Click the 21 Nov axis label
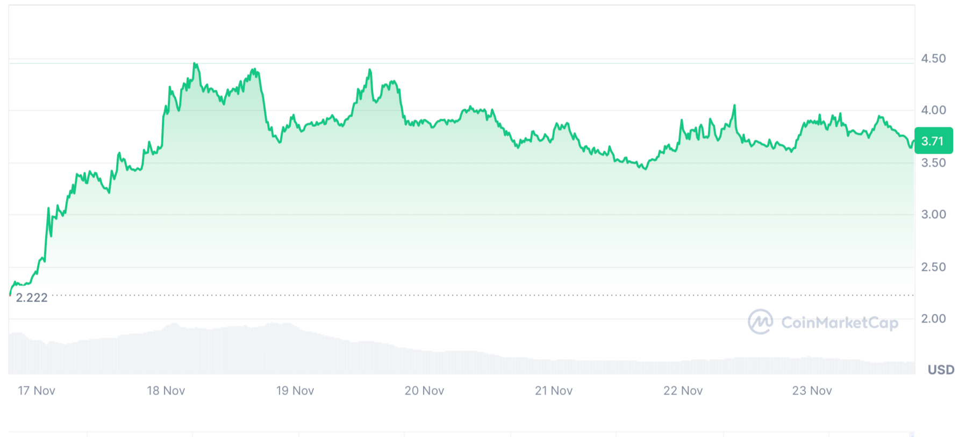980x437 pixels. click(x=554, y=391)
